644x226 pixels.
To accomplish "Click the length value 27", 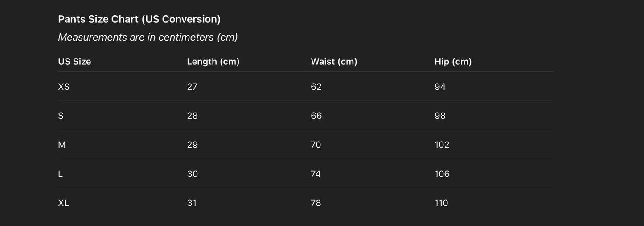I will coord(192,87).
